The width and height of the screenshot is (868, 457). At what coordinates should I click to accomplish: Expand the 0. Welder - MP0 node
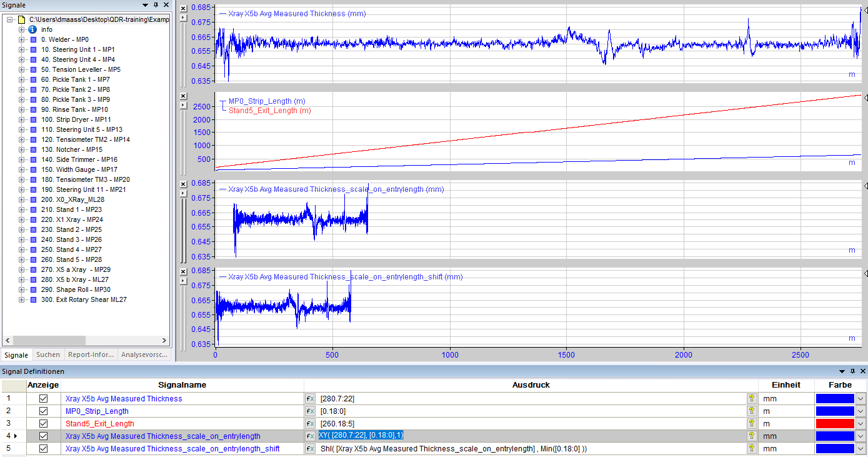(22, 39)
